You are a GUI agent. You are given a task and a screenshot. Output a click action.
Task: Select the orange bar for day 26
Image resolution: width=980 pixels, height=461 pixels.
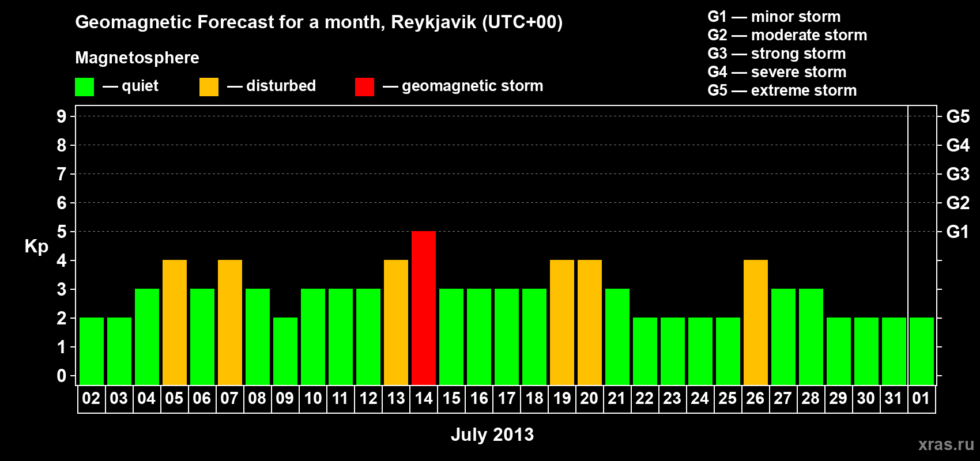pyautogui.click(x=756, y=322)
